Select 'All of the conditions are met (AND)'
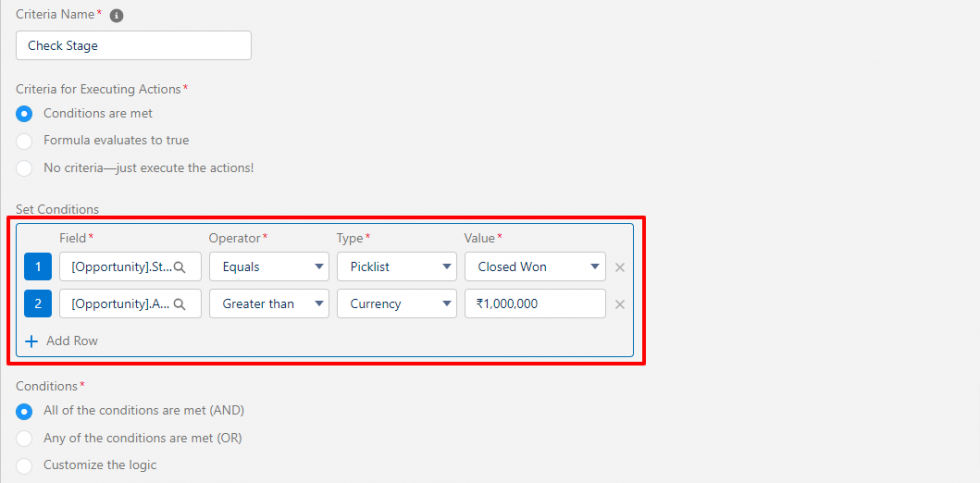Screen dimensions: 980x483 point(25,411)
